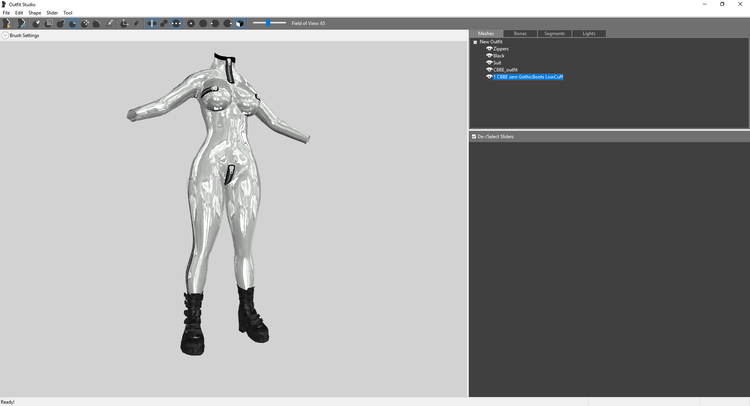The width and height of the screenshot is (750, 406).
Task: Toggle Global Brush Collision icon
Action: [176, 23]
